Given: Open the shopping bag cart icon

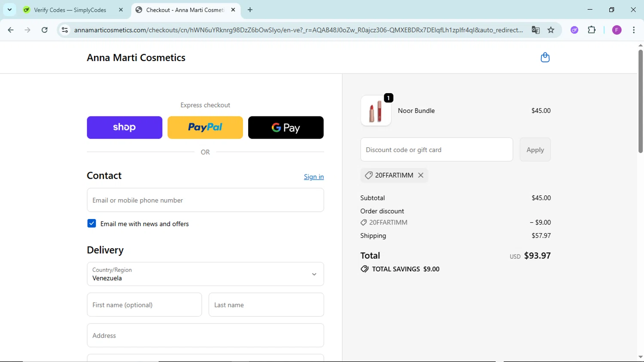Looking at the screenshot, I should (545, 58).
